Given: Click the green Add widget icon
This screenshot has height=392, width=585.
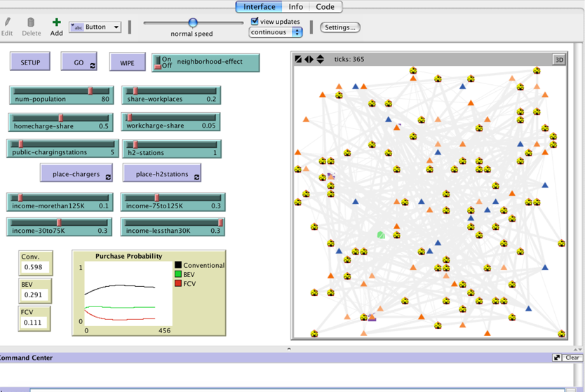Looking at the screenshot, I should (x=56, y=23).
